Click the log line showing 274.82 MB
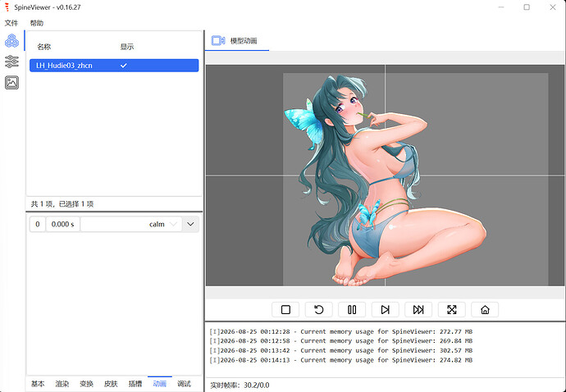Viewport: 566px width, 392px height. (x=340, y=360)
